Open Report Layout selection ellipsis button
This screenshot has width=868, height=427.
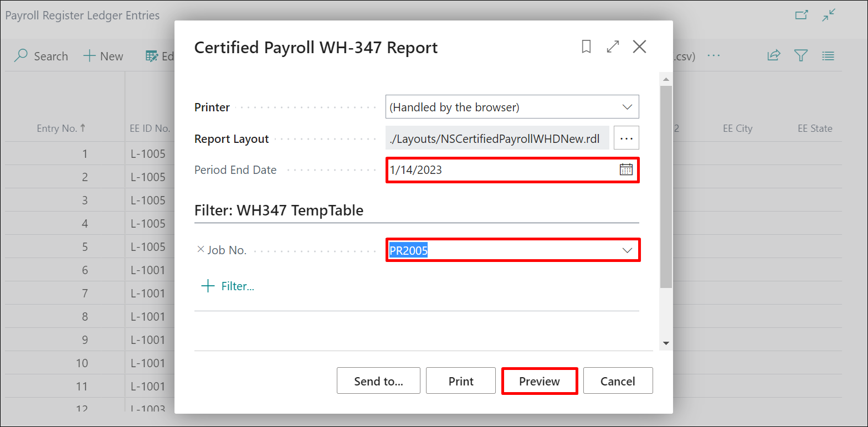[x=626, y=138]
